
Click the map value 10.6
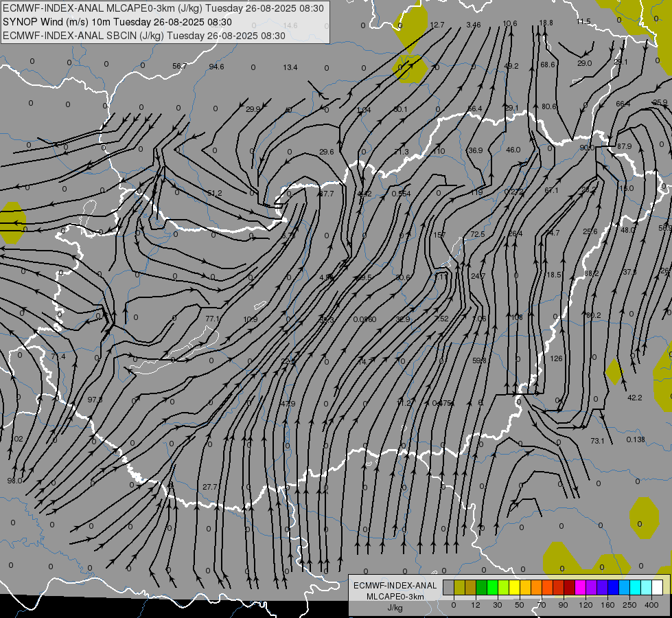[510, 23]
